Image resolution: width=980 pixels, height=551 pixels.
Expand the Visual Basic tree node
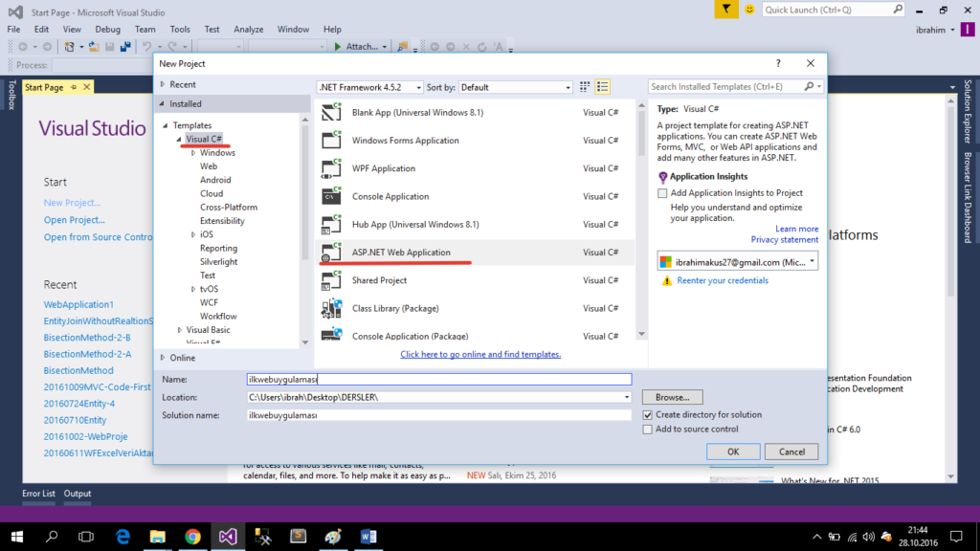(179, 330)
